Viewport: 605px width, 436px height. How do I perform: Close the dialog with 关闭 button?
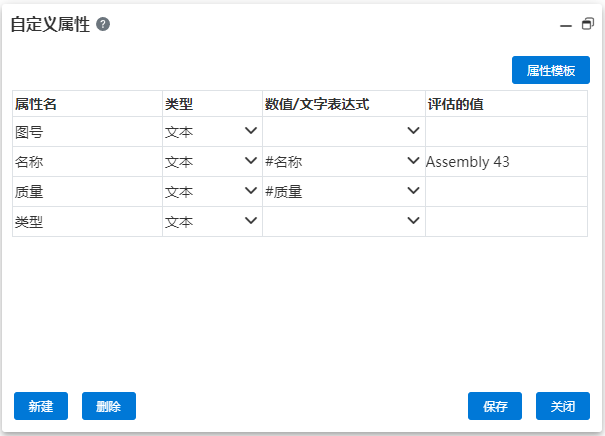coord(563,406)
